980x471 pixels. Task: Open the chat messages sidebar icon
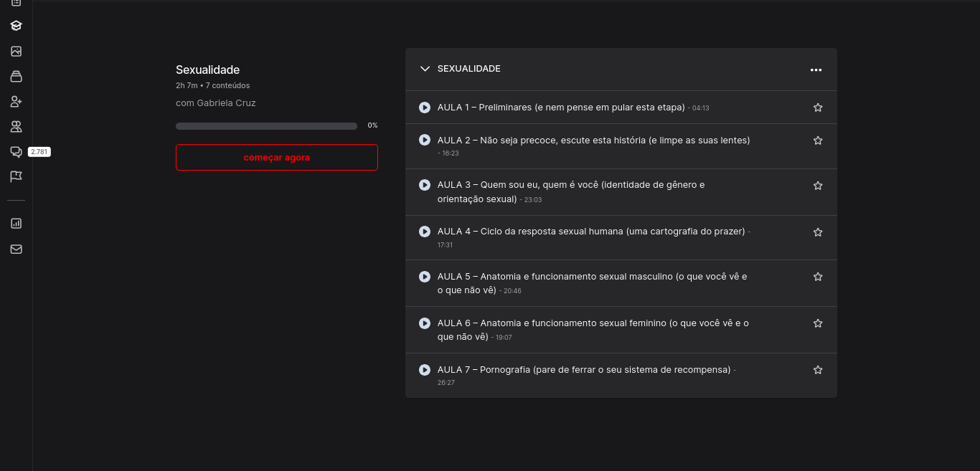tap(16, 152)
